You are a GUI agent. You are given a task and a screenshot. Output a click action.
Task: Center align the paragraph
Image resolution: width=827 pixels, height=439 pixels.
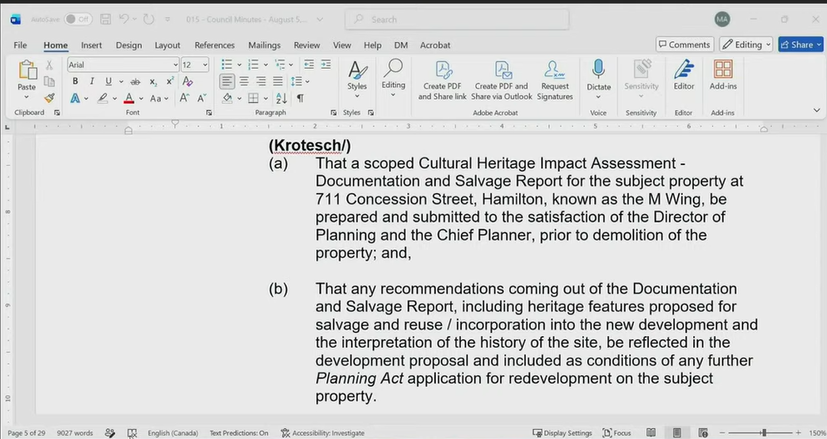(x=244, y=81)
